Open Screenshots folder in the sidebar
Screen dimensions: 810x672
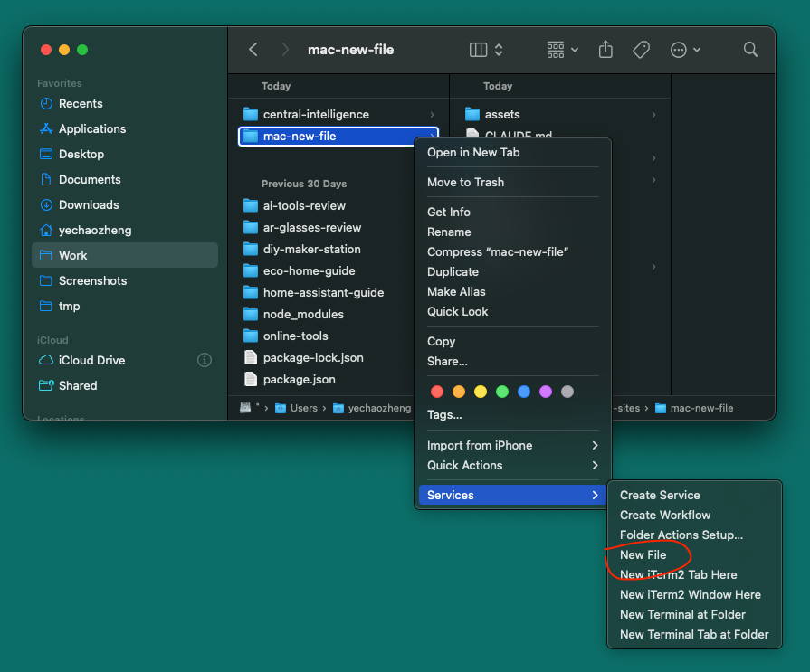(x=125, y=280)
